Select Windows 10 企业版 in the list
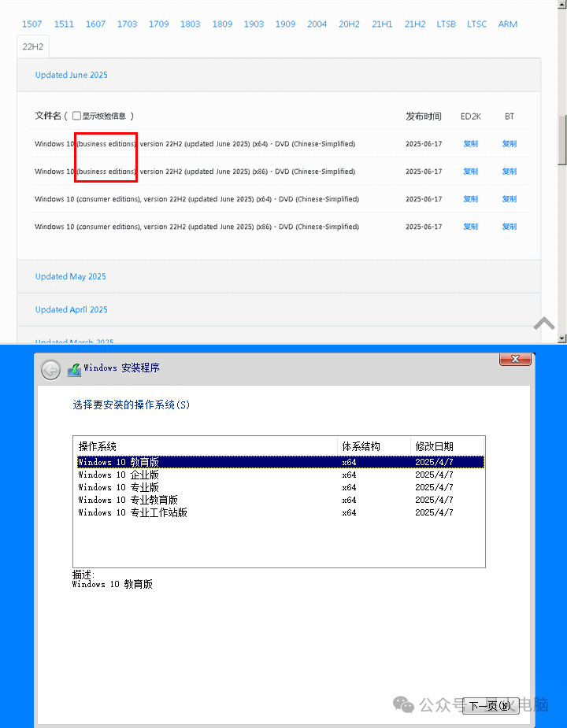 pyautogui.click(x=280, y=475)
